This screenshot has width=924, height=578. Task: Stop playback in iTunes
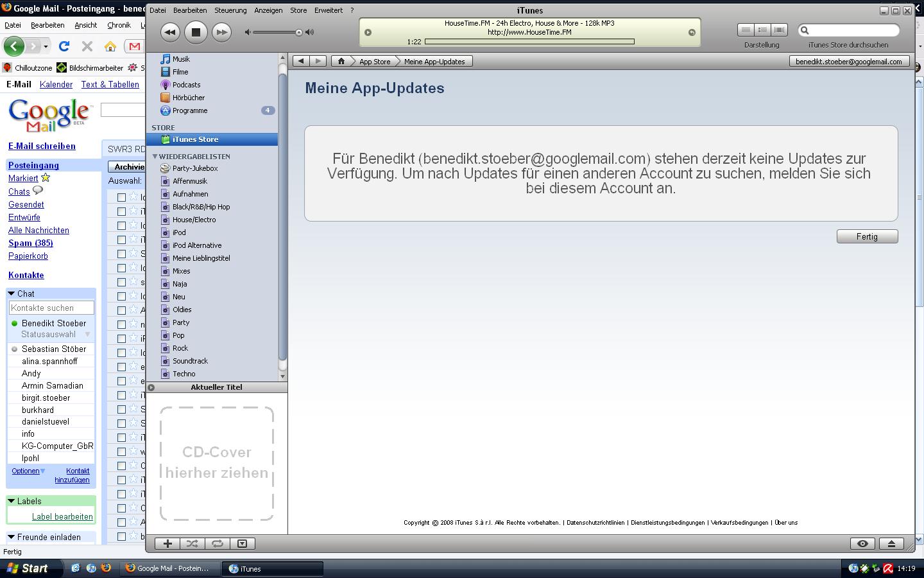(196, 32)
